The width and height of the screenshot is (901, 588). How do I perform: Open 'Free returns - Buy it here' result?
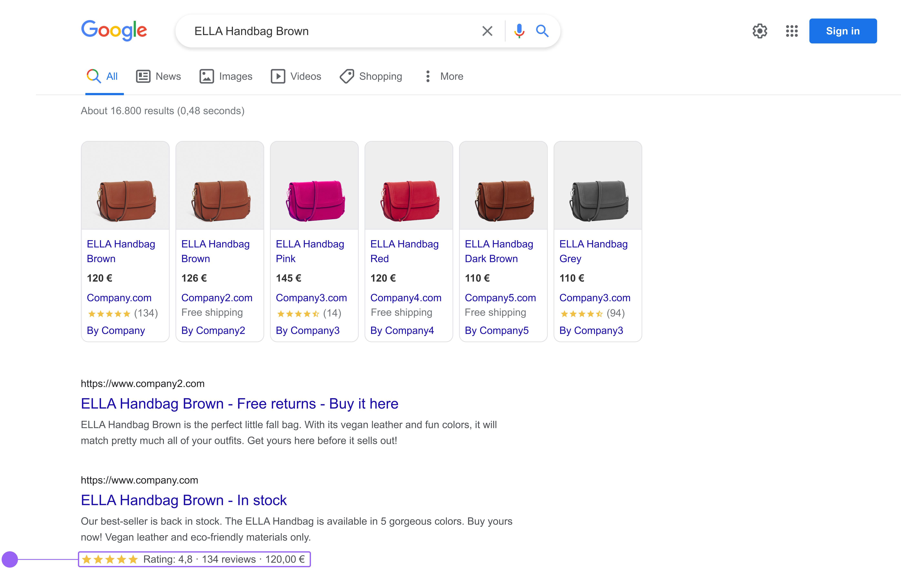coord(239,404)
